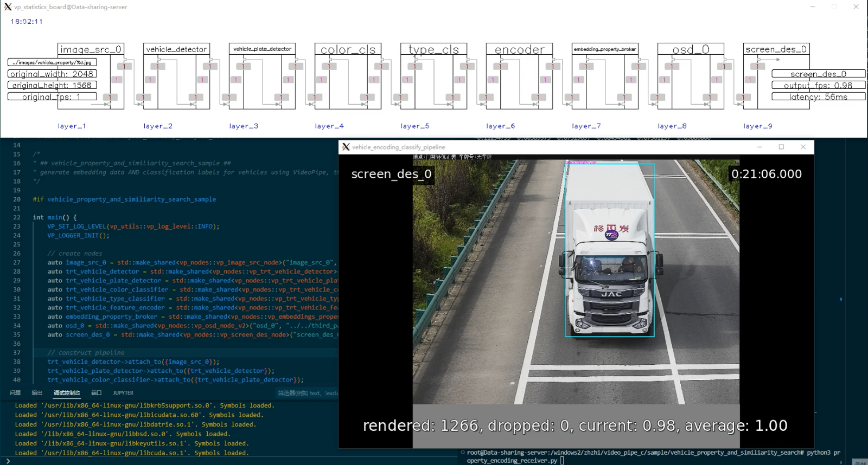Switch to the JUPYTER panel tab
The width and height of the screenshot is (868, 465).
(123, 393)
